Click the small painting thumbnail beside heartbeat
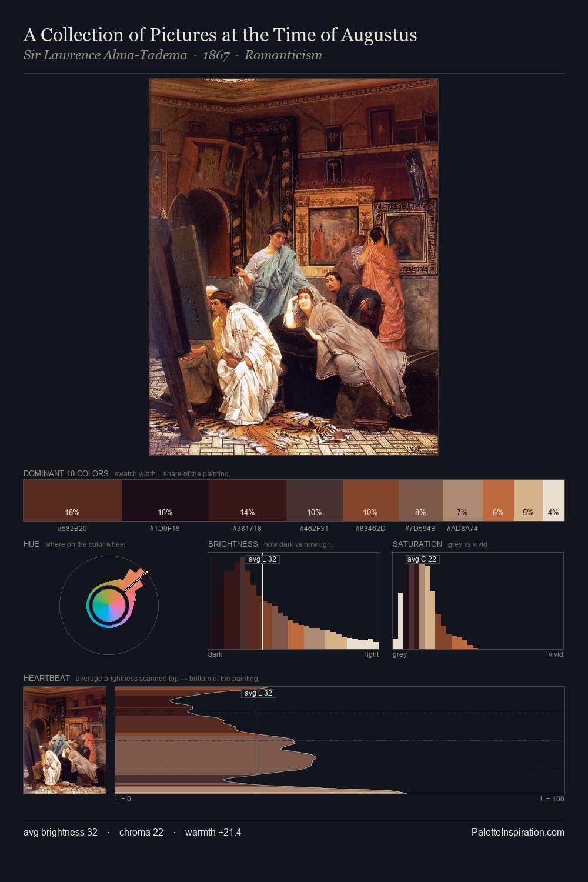Image resolution: width=588 pixels, height=882 pixels. click(x=65, y=740)
